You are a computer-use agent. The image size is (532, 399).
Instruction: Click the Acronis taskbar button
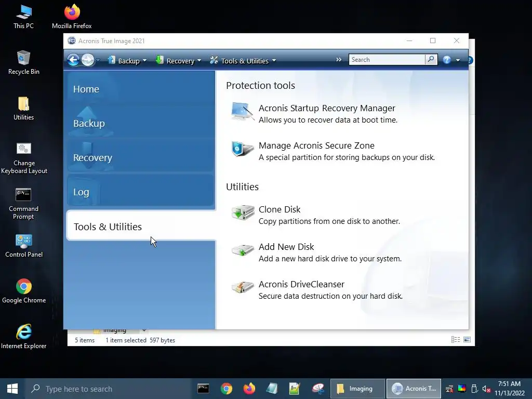pyautogui.click(x=414, y=389)
